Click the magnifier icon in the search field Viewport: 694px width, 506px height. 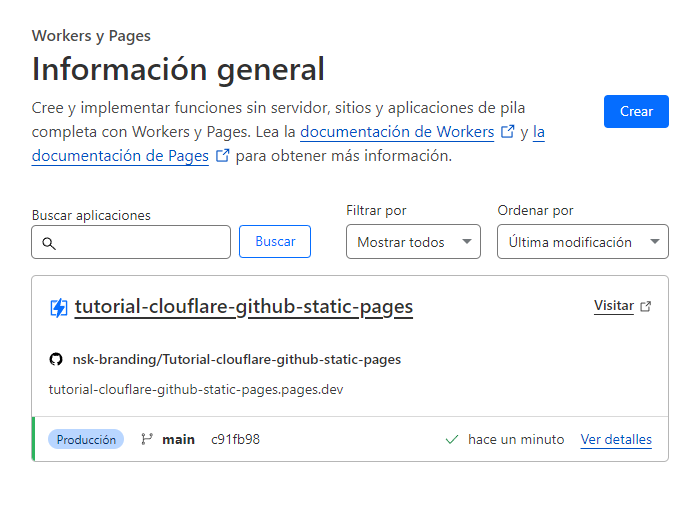(49, 243)
